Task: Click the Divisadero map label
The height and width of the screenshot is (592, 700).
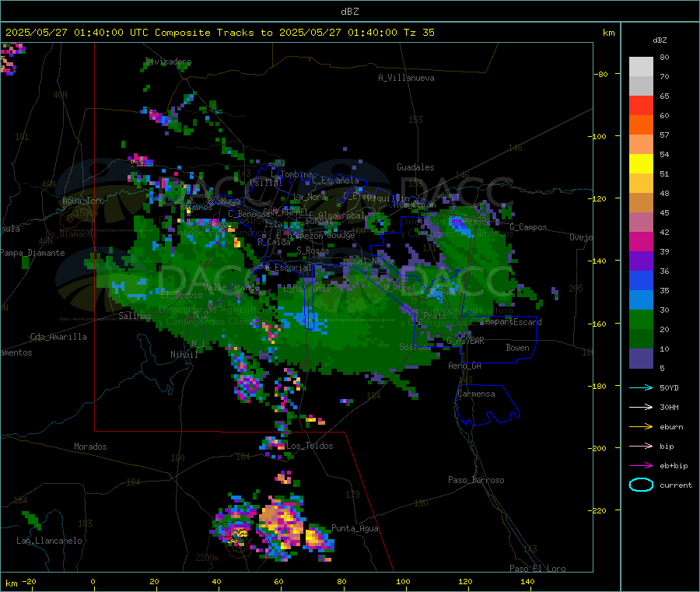Action: coord(168,61)
